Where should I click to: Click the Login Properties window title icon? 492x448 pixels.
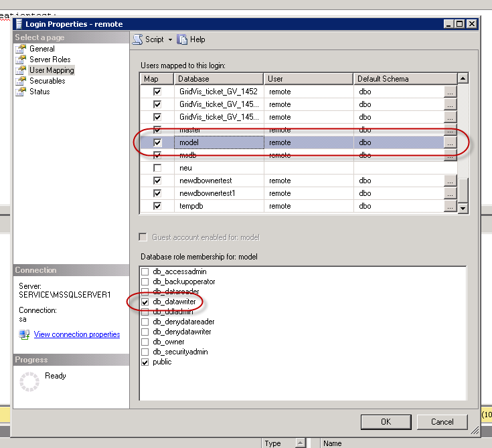(x=19, y=24)
